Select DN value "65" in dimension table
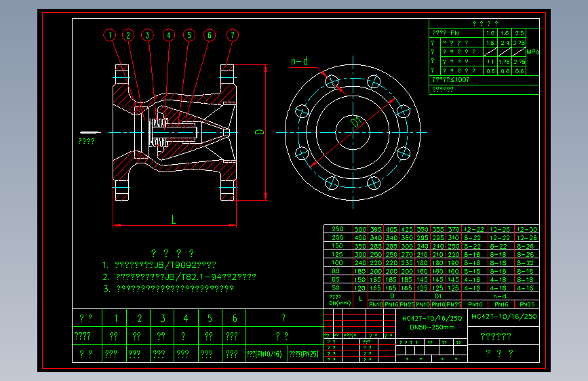 (336, 280)
